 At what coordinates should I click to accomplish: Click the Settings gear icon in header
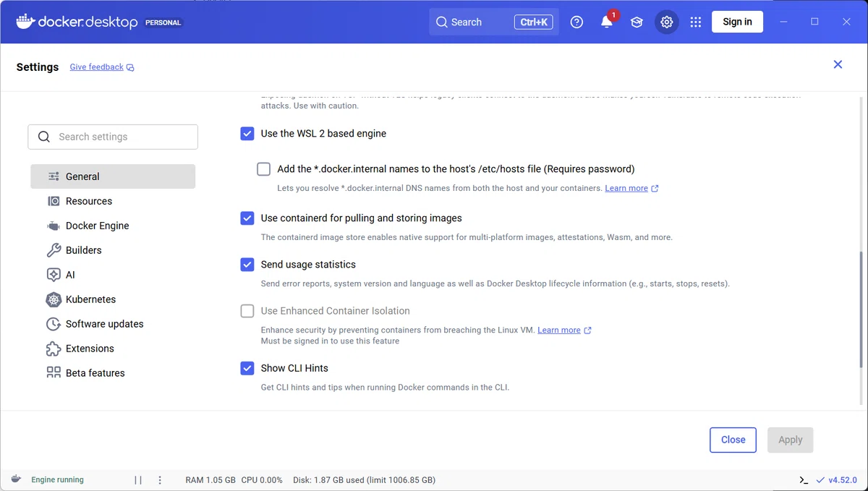(x=667, y=22)
